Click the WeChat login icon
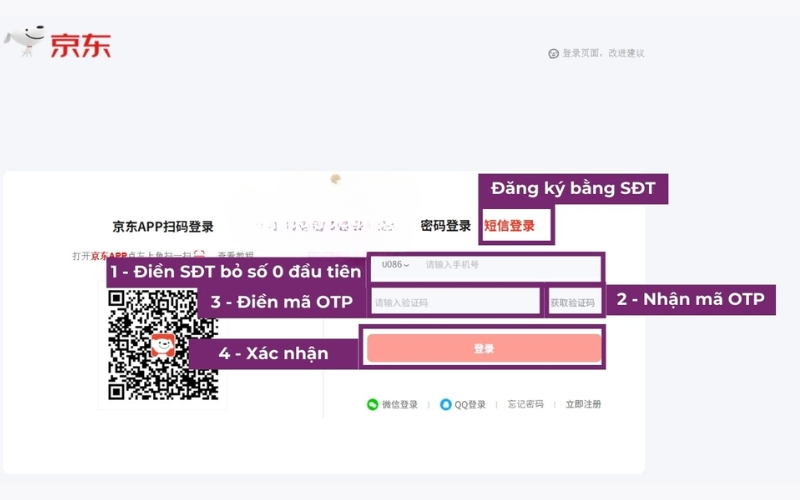The width and height of the screenshot is (800, 500). tap(373, 405)
